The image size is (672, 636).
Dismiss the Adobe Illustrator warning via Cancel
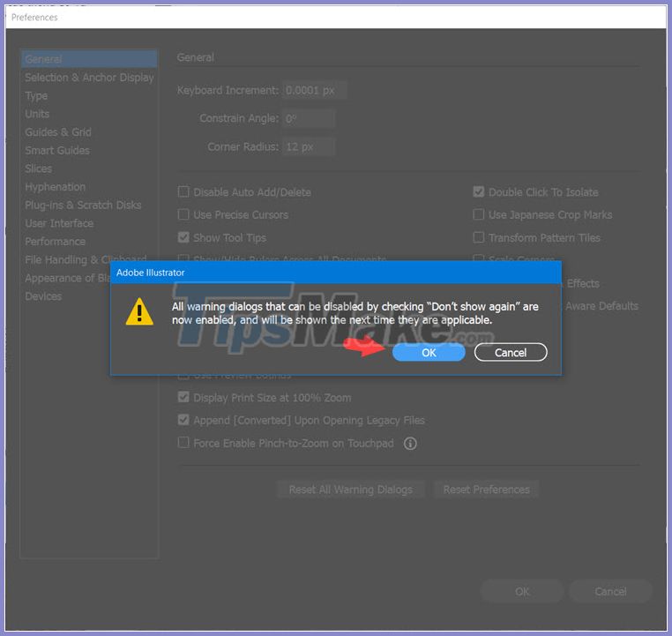click(511, 352)
